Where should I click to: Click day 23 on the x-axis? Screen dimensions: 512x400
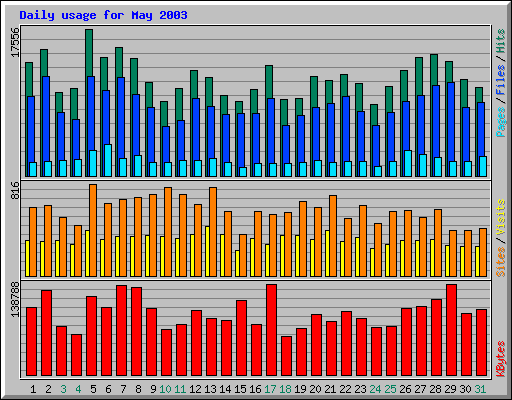pos(360,389)
